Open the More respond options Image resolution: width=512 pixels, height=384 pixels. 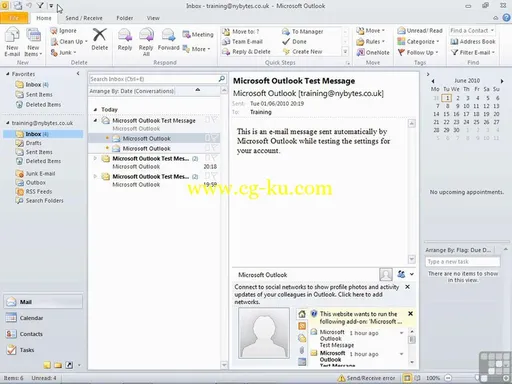(x=197, y=49)
